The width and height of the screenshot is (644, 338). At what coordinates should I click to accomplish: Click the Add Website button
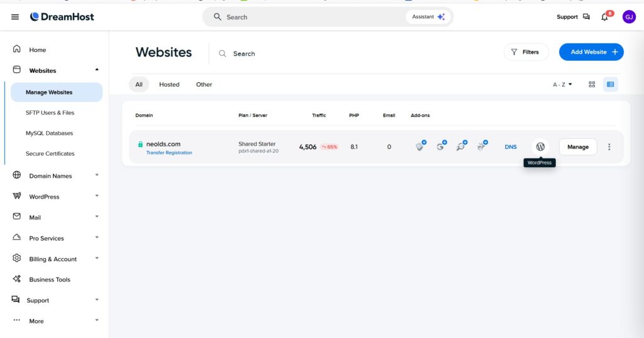point(591,52)
